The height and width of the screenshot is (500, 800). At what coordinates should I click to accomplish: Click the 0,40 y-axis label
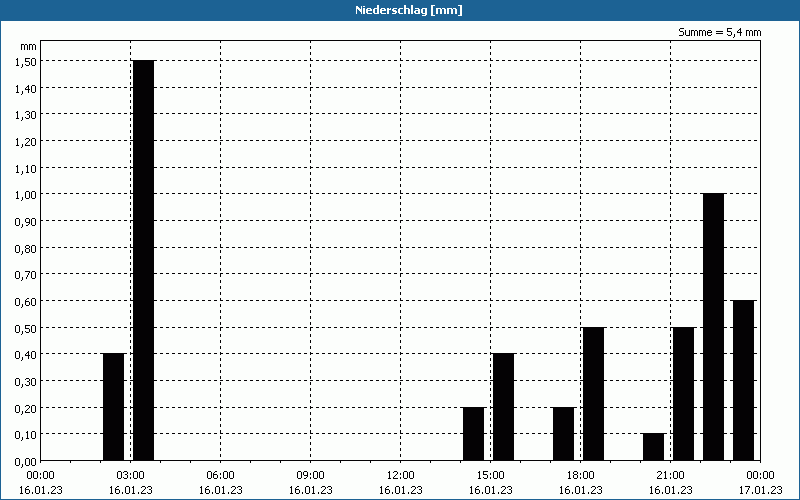(x=26, y=355)
